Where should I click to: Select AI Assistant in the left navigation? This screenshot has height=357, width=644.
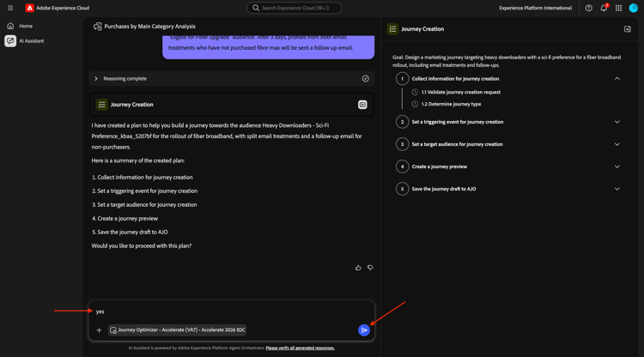[31, 41]
